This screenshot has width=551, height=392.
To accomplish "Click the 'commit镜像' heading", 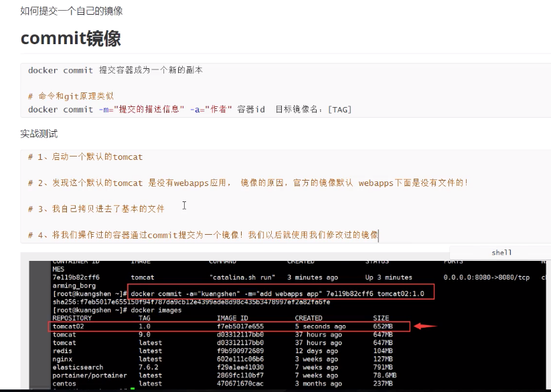I will coord(71,38).
